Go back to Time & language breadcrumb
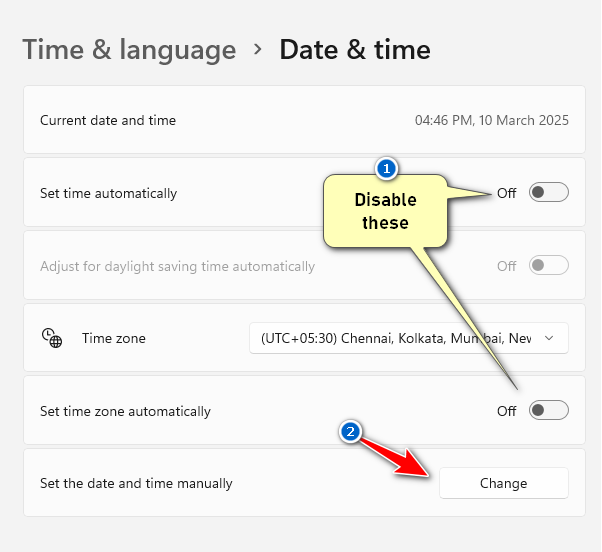 click(129, 49)
